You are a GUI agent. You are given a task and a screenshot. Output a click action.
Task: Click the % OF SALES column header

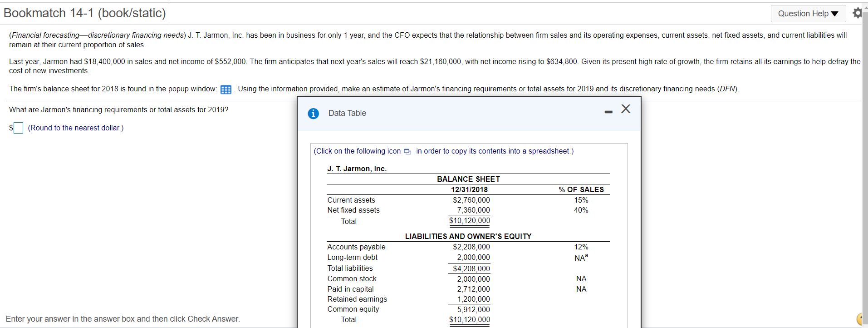581,189
